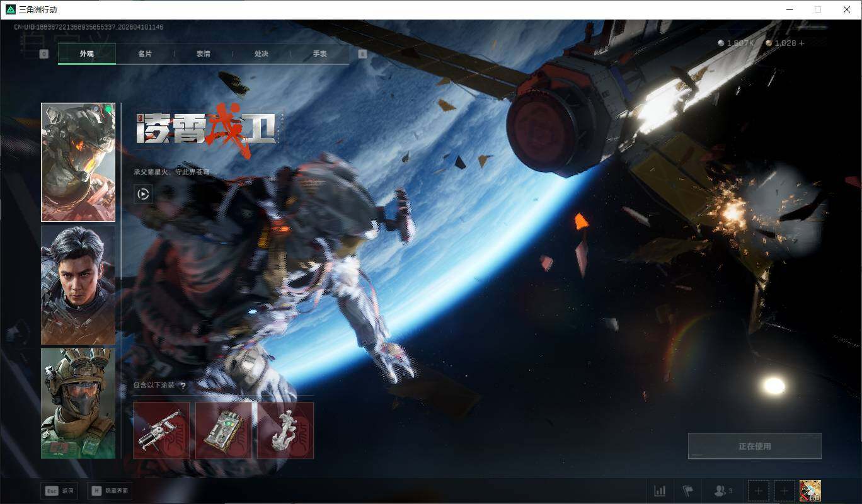Click the silver currency coin icon
862x504 pixels.
tap(721, 43)
